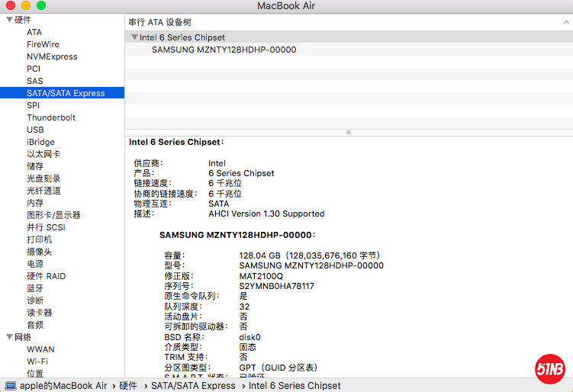Select 内存 in the sidebar
The width and height of the screenshot is (573, 392).
tap(35, 203)
